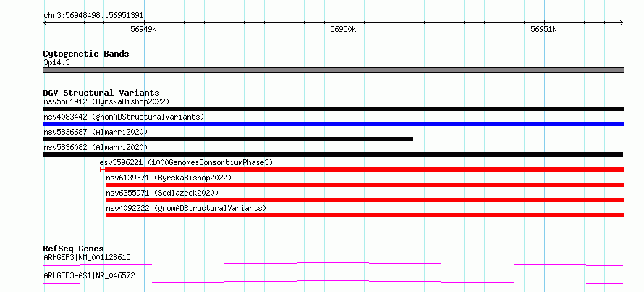Click the ARHGEF3-AS1|NR_046572 gene label

[89, 275]
